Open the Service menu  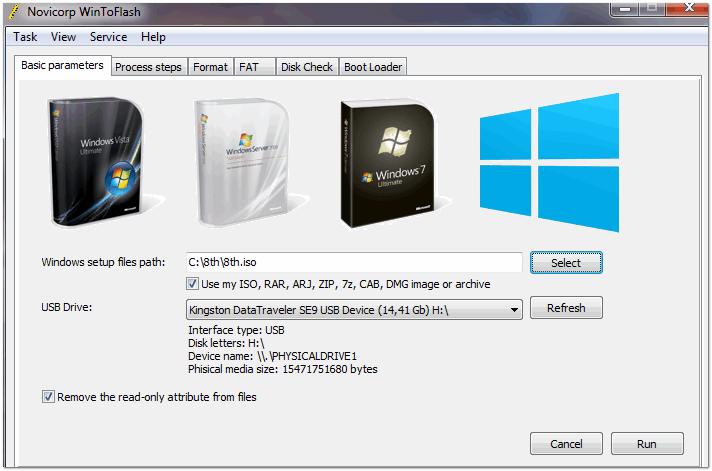point(109,37)
